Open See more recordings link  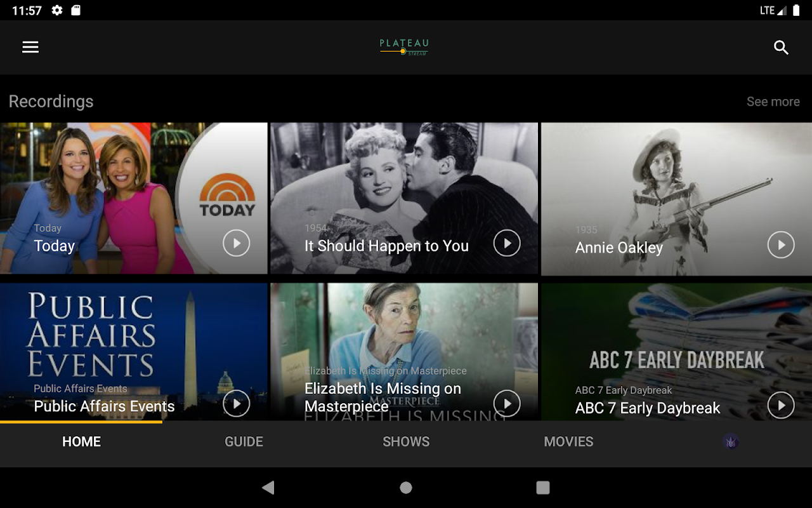tap(773, 102)
